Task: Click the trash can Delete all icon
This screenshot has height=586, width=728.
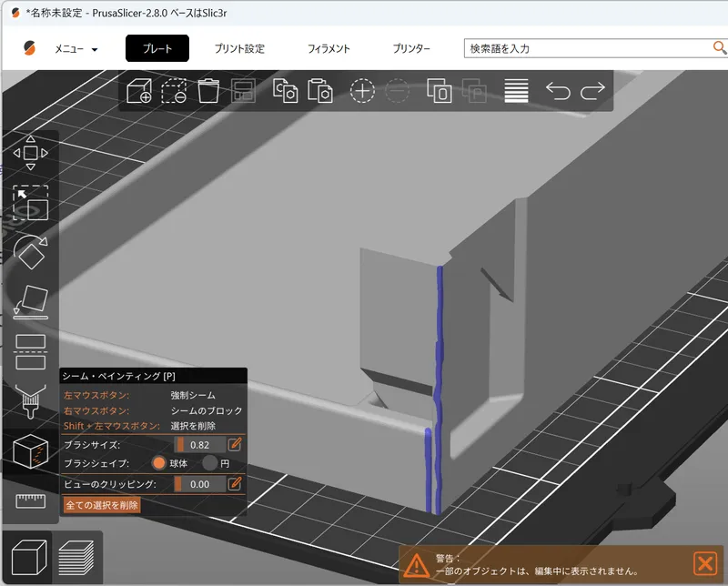Action: coord(209,91)
